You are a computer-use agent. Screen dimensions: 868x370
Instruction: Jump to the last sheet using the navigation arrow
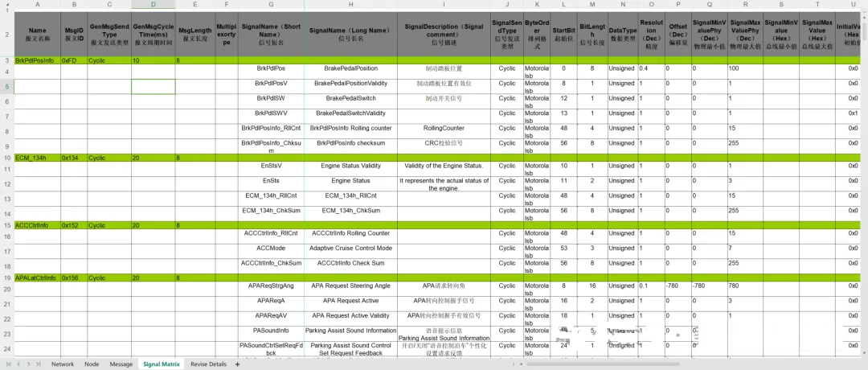38,364
